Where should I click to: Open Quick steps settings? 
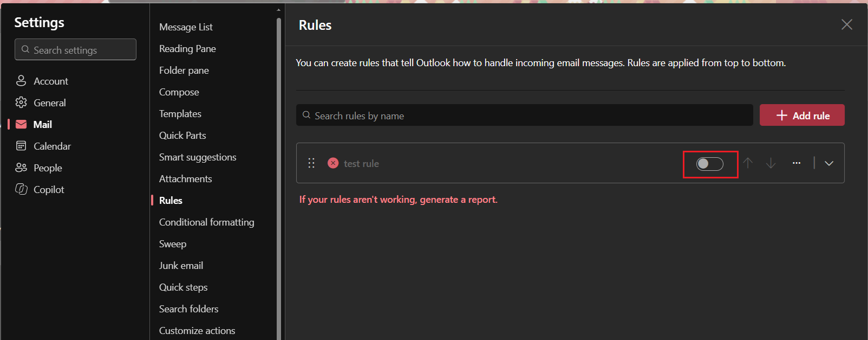(x=183, y=287)
